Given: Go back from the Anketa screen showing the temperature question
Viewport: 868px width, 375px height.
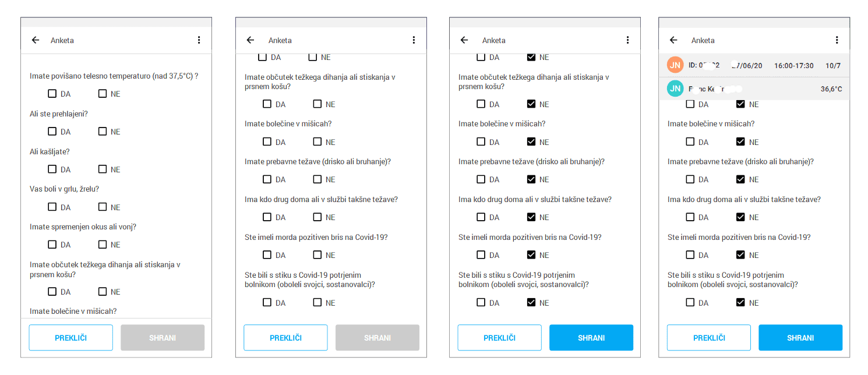Looking at the screenshot, I should coord(36,40).
